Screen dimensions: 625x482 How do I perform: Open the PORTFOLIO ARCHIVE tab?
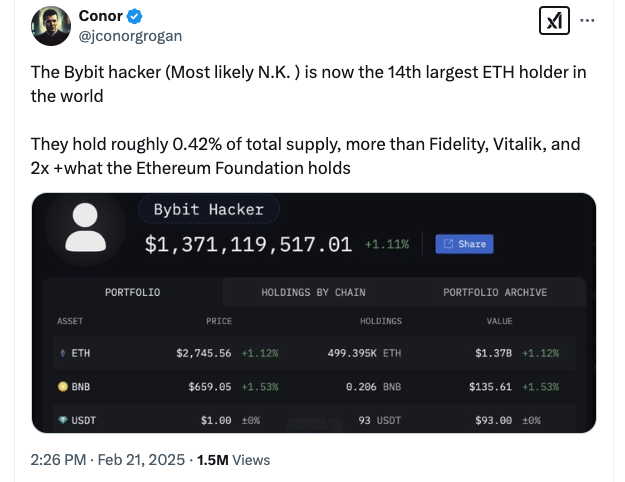[x=495, y=292]
